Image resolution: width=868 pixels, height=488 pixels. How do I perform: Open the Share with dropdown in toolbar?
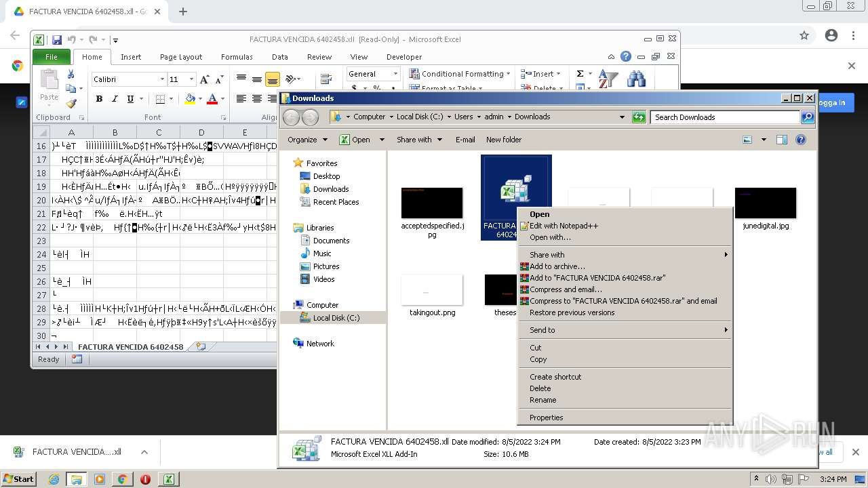[419, 140]
